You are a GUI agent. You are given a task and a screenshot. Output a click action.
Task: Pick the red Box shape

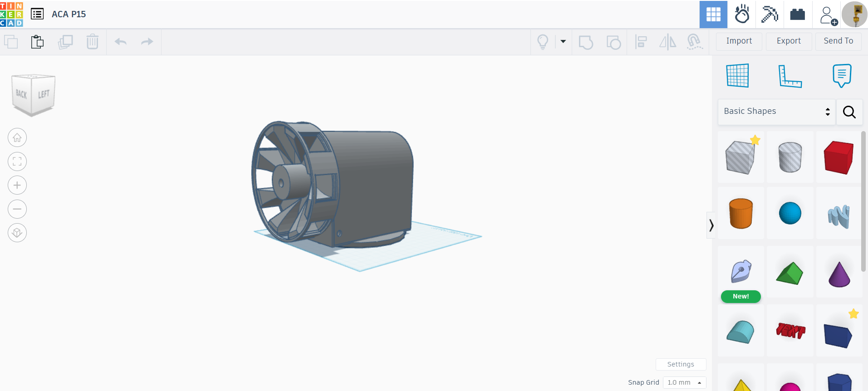839,157
